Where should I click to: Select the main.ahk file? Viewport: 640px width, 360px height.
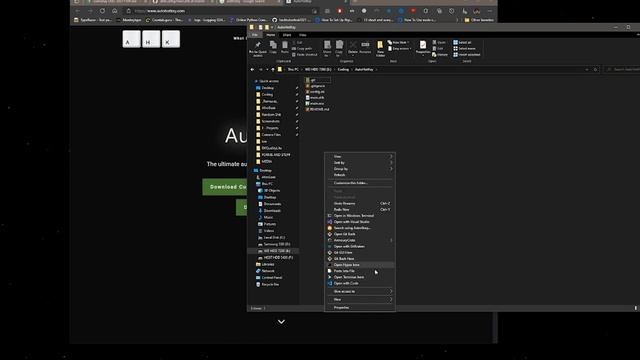pos(315,98)
